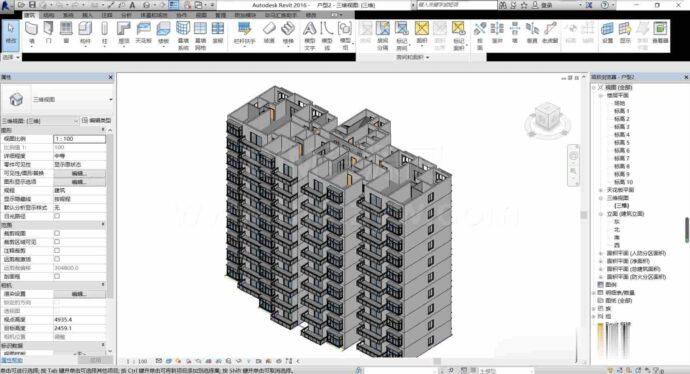
Task: Click the Edit Type (编辑类型) button
Action: (x=97, y=120)
